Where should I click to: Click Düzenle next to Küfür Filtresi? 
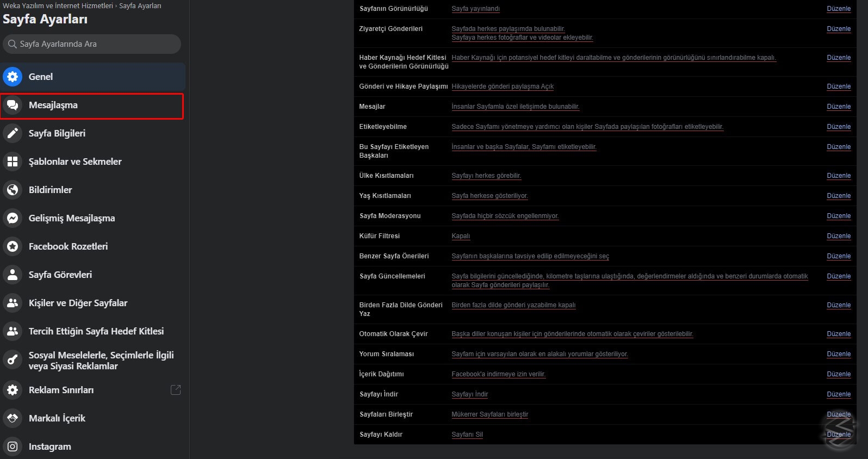pos(838,236)
